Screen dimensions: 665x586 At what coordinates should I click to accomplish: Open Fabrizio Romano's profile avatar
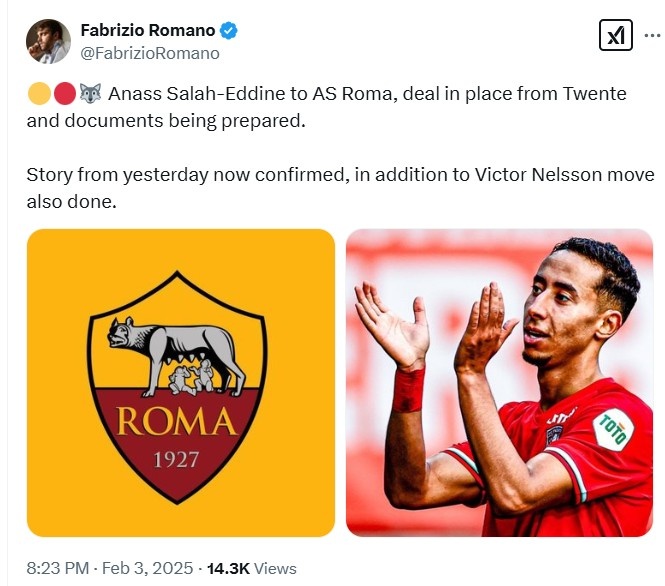48,41
